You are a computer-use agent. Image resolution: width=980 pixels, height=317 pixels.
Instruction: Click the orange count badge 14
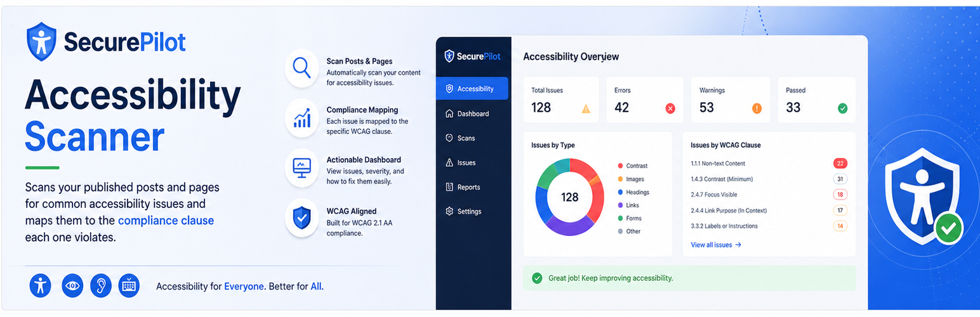(x=840, y=226)
